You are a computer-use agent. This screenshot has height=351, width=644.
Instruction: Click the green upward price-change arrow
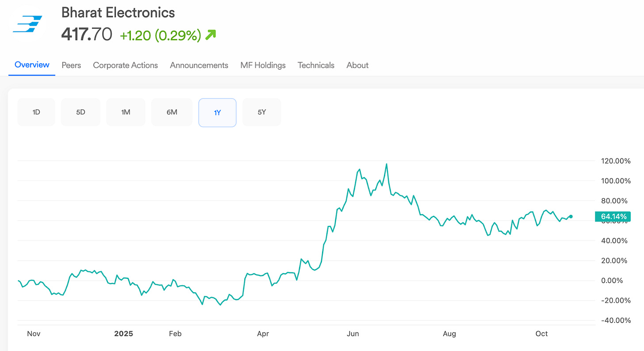pos(210,35)
